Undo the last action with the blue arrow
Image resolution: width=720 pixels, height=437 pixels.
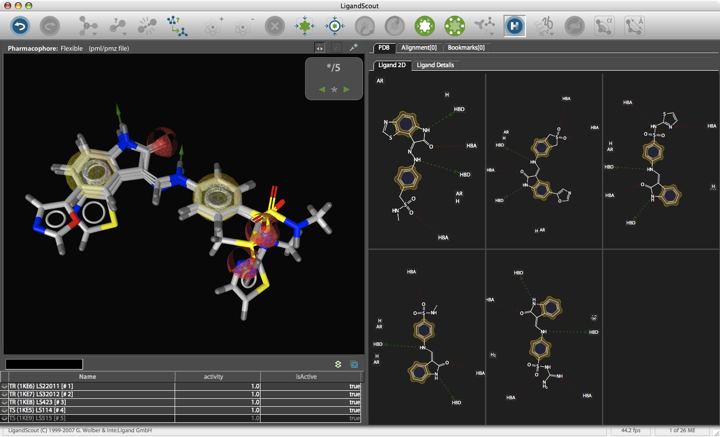[x=20, y=26]
